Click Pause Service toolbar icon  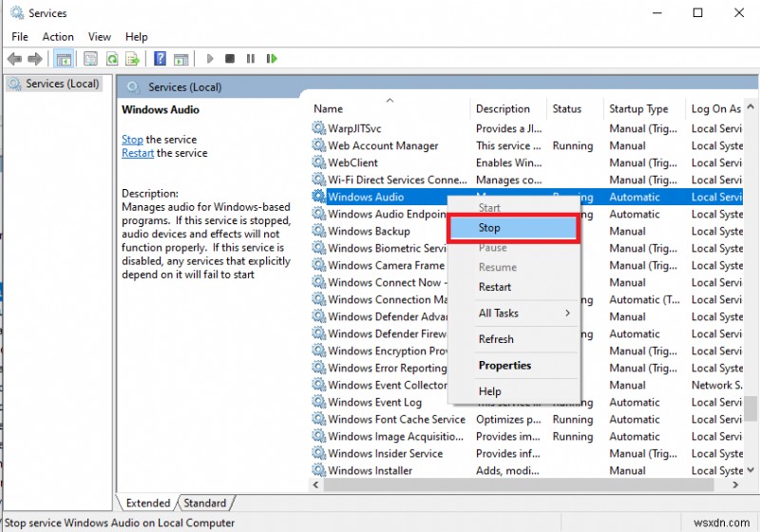tap(251, 59)
